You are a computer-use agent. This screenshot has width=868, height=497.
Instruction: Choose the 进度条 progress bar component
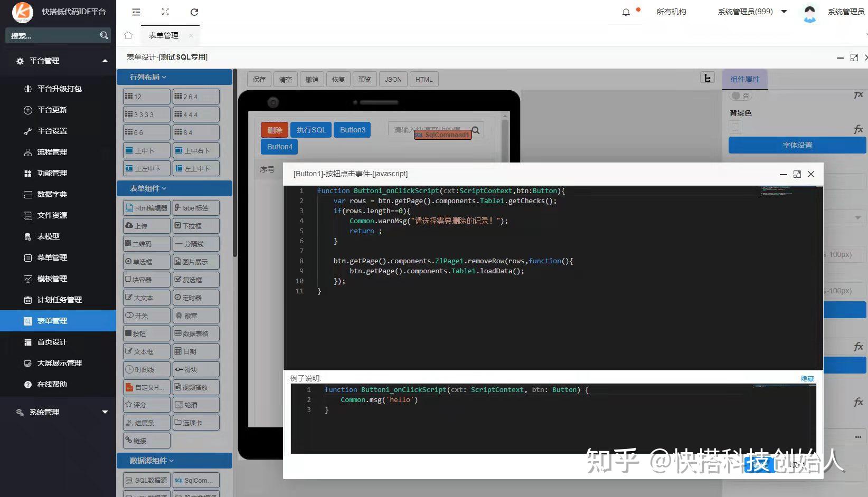(x=147, y=423)
